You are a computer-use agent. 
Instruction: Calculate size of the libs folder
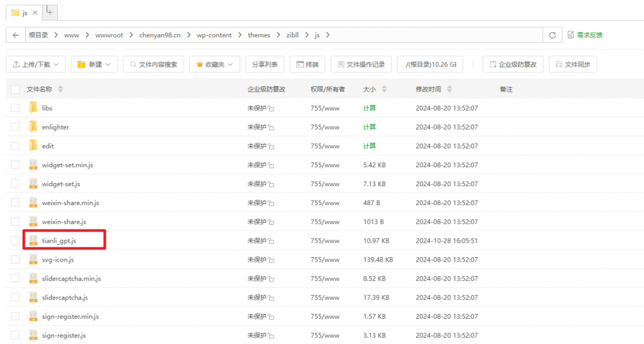point(369,108)
